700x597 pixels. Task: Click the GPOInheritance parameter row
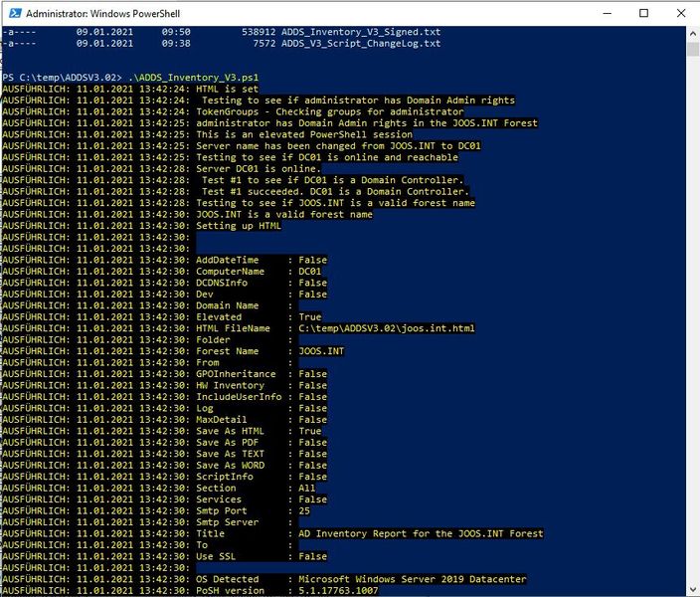[x=165, y=373]
